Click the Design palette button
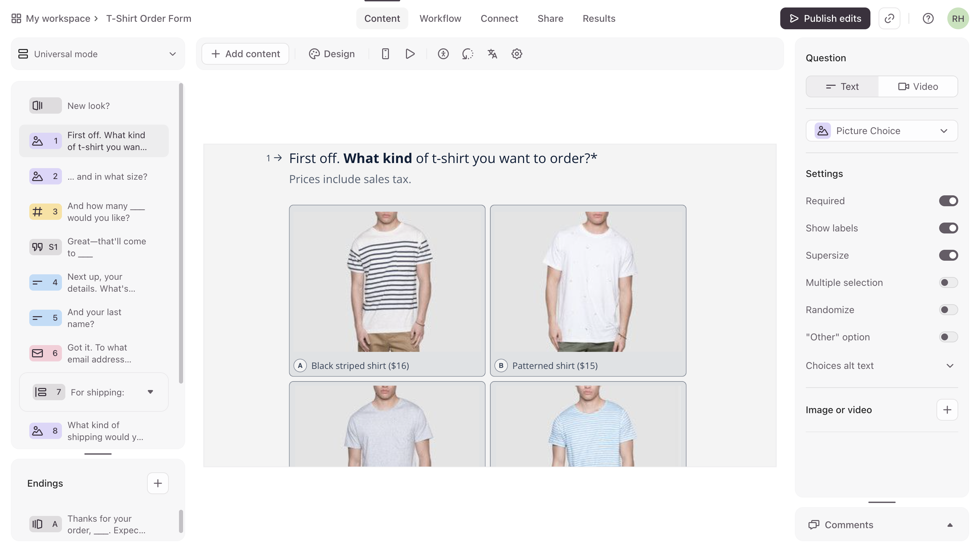The image size is (980, 552). point(331,54)
